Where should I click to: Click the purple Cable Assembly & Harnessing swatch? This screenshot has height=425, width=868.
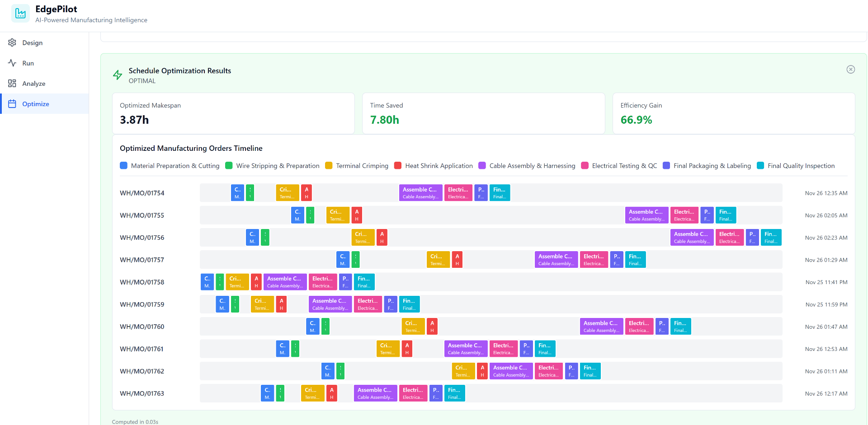pos(482,165)
